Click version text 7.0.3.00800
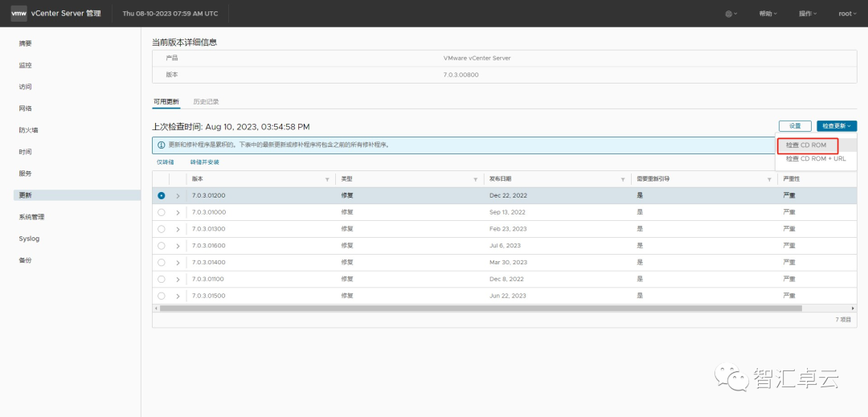This screenshot has height=417, width=868. [461, 75]
